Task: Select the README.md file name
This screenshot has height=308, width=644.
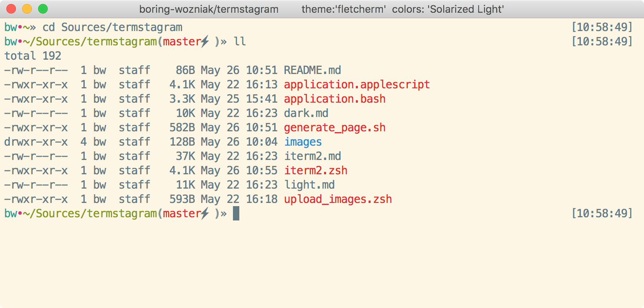Action: [312, 70]
